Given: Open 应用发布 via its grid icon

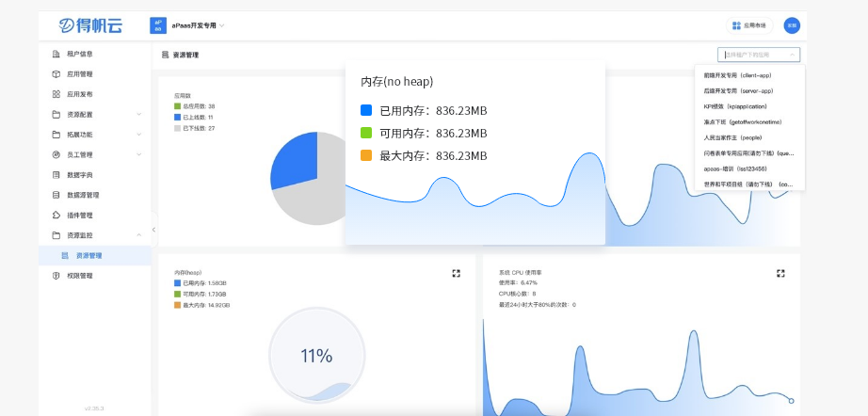Looking at the screenshot, I should 56,94.
